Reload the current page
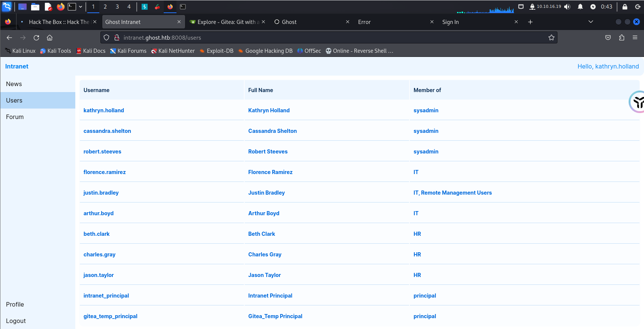Image resolution: width=644 pixels, height=329 pixels. pyautogui.click(x=36, y=37)
